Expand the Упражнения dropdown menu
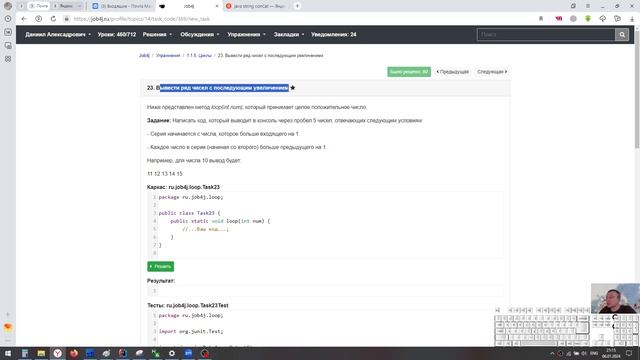 247,35
